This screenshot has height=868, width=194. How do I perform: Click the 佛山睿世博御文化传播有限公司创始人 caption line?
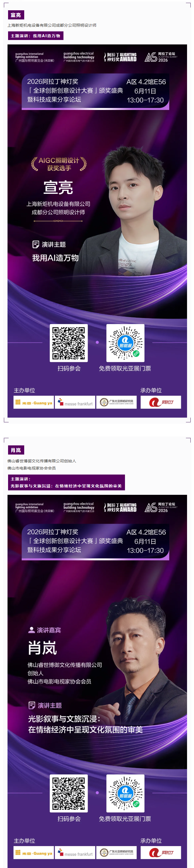pos(41,461)
